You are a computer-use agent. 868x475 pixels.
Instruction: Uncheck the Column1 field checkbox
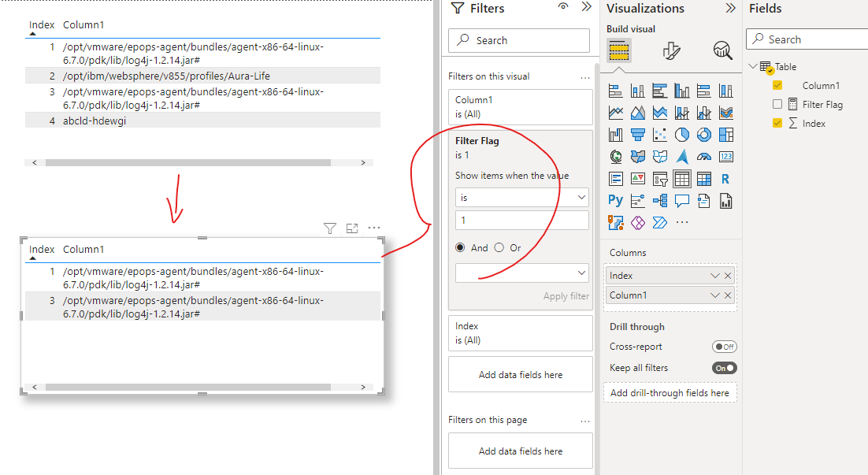point(777,85)
